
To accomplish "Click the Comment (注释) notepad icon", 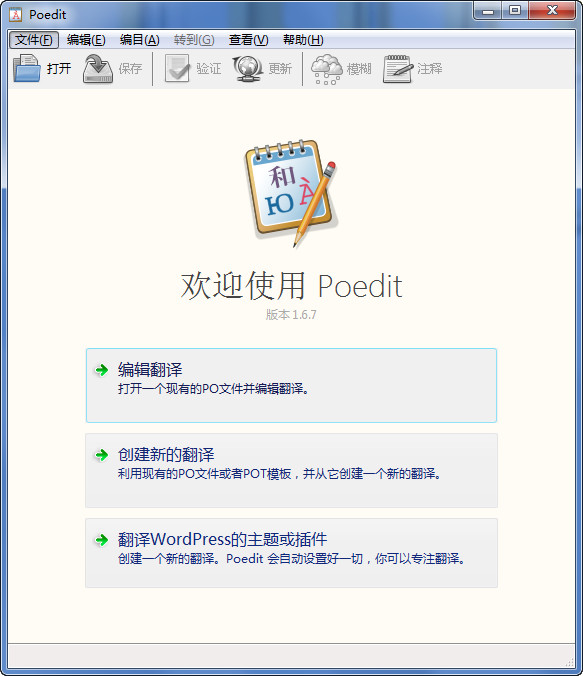I will pyautogui.click(x=398, y=69).
